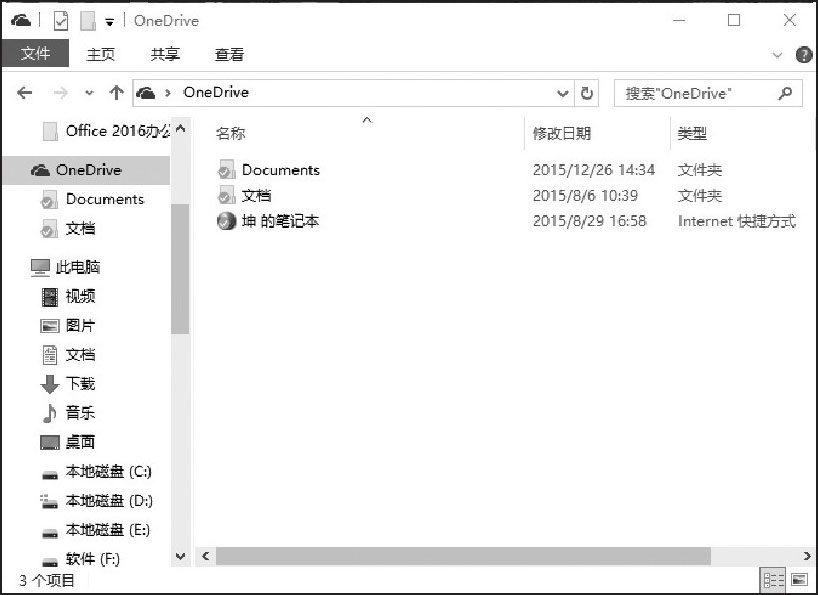Click the 搜索"OneDrive" search box

click(x=708, y=93)
